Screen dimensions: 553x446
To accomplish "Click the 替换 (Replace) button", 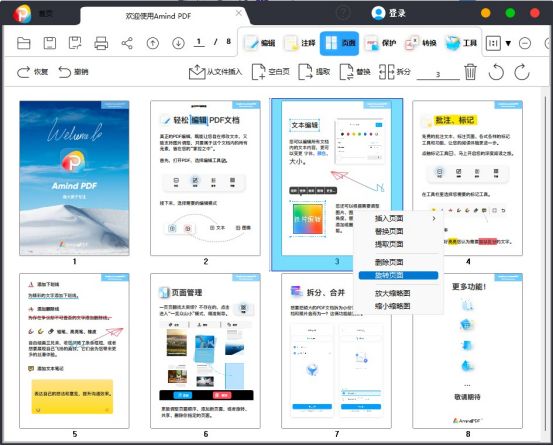I will tap(355, 72).
